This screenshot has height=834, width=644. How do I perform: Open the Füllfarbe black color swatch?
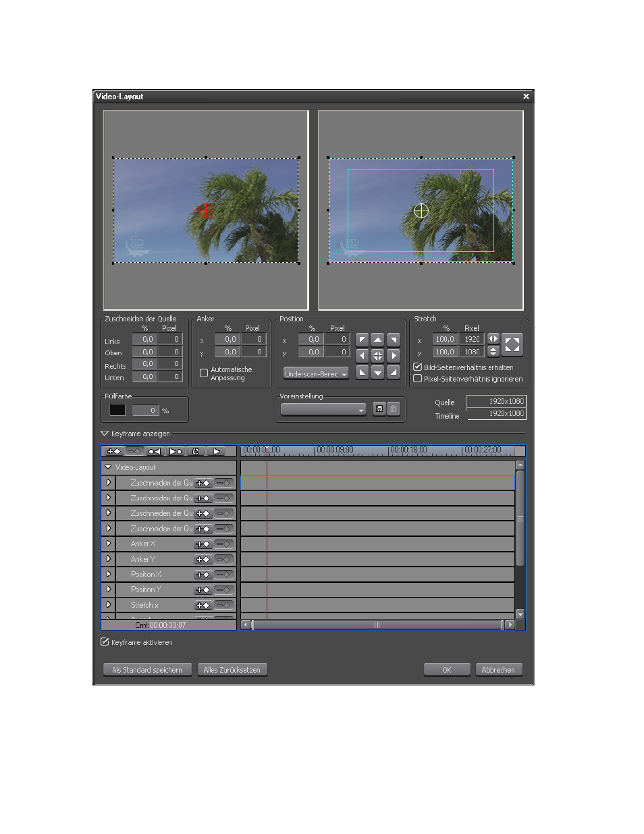(117, 410)
